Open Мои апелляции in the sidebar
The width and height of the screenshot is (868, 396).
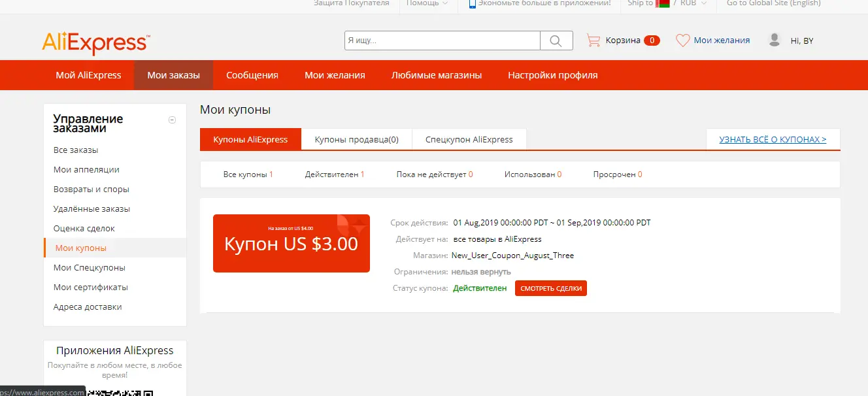(x=86, y=169)
